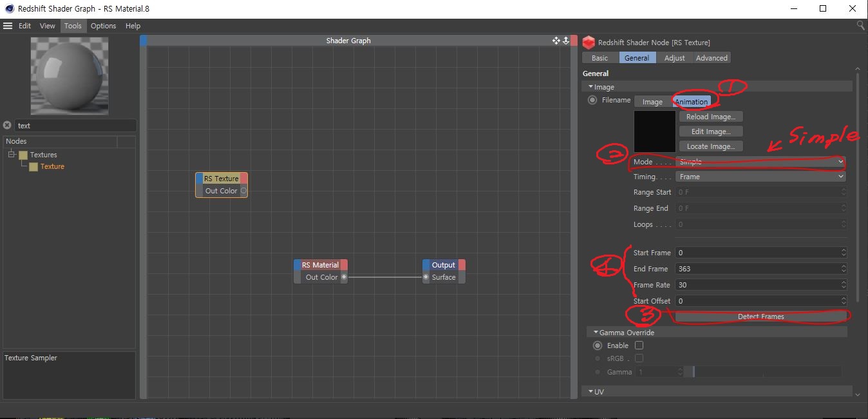Click the Locate Image button
This screenshot has width=868, height=419.
[711, 146]
